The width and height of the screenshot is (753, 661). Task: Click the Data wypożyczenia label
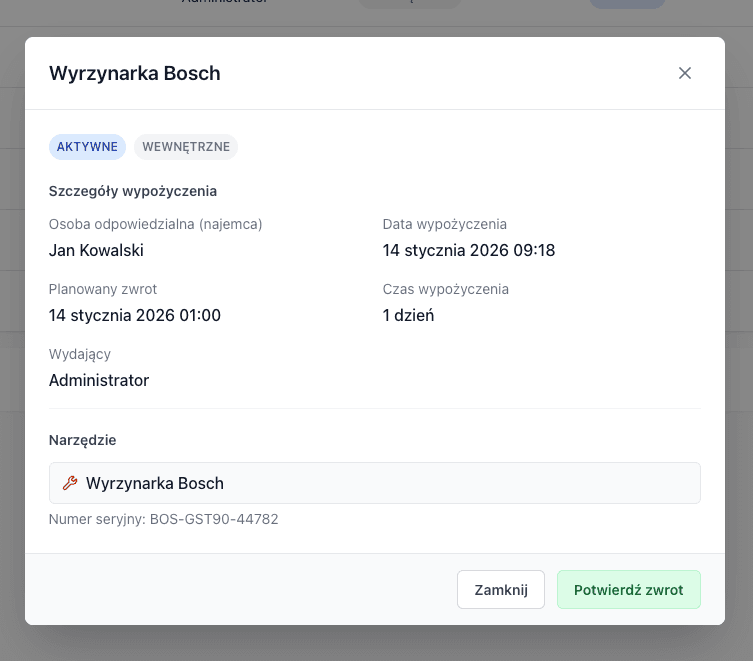(x=445, y=224)
